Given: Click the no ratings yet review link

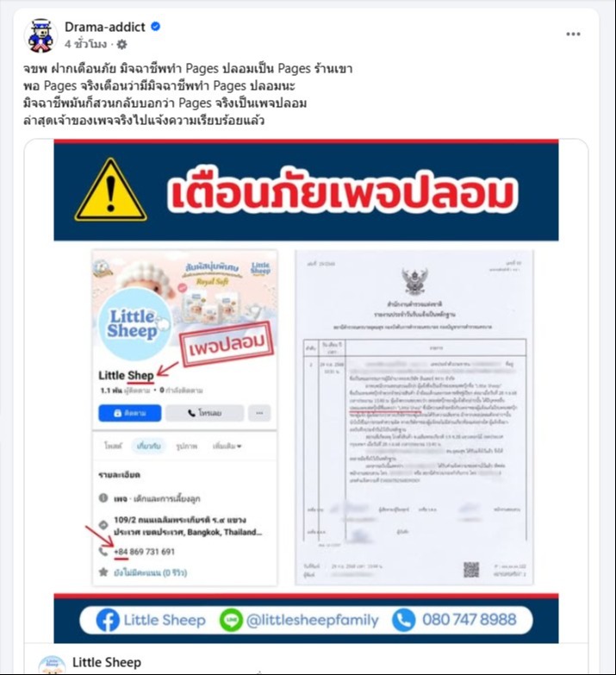Looking at the screenshot, I should point(150,572).
